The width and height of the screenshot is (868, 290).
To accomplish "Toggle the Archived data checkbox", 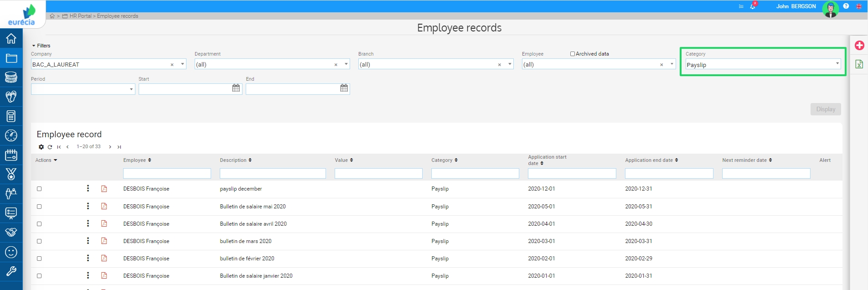I will pyautogui.click(x=573, y=54).
